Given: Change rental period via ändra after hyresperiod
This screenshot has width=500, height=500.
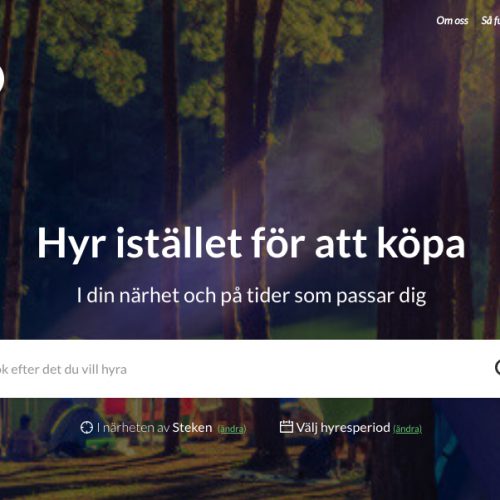Looking at the screenshot, I should pos(407,429).
